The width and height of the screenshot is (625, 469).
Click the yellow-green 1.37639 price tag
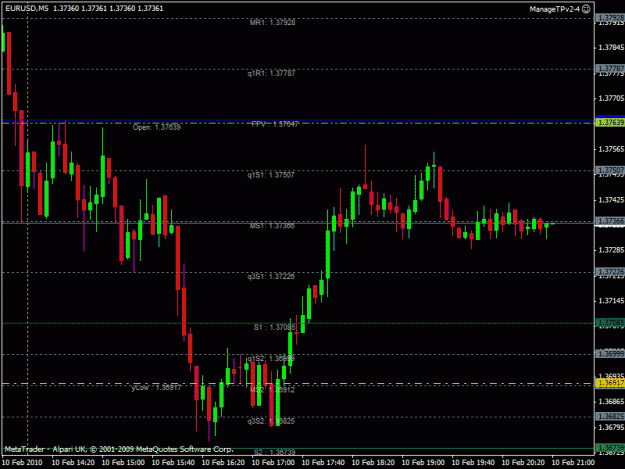(x=610, y=122)
